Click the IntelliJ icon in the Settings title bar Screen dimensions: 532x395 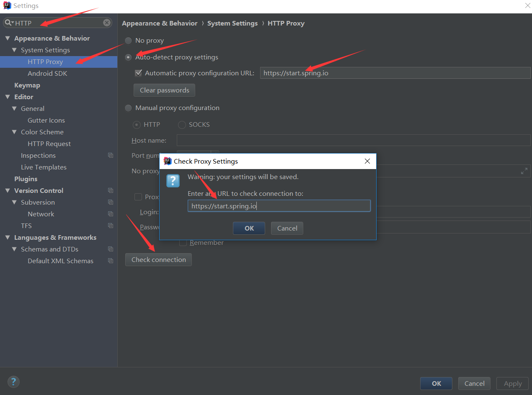[7, 6]
